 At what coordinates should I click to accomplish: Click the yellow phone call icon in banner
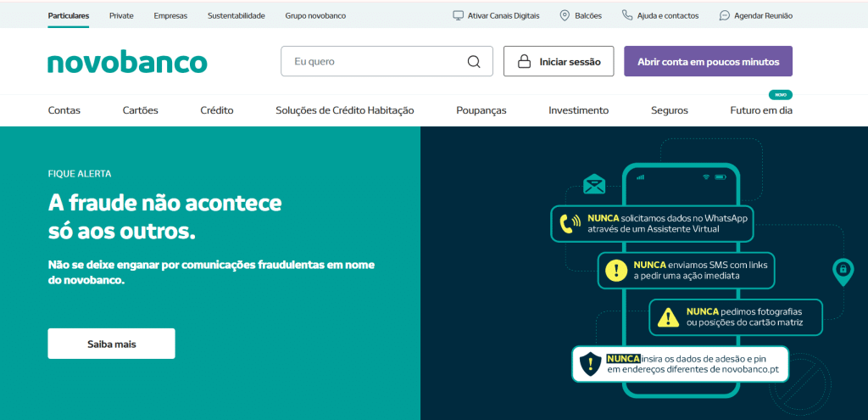coord(569,223)
